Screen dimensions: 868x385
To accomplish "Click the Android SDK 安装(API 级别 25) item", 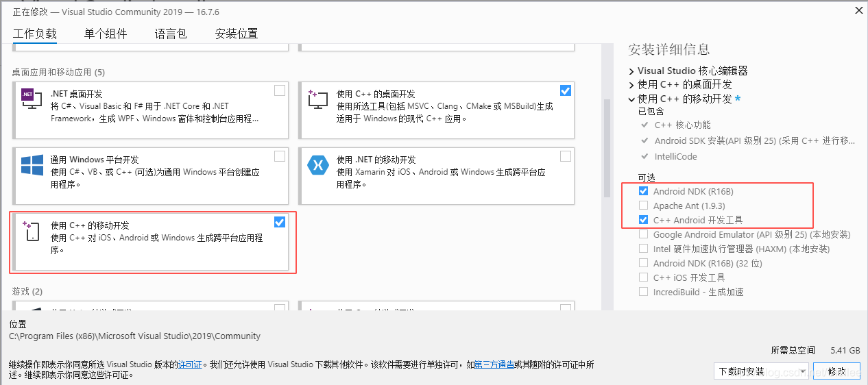I will click(755, 140).
